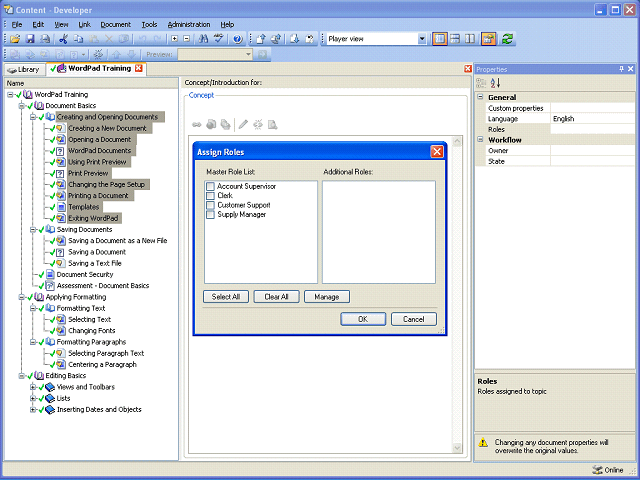Click the Expand tree plus toolbar icon

click(175, 39)
